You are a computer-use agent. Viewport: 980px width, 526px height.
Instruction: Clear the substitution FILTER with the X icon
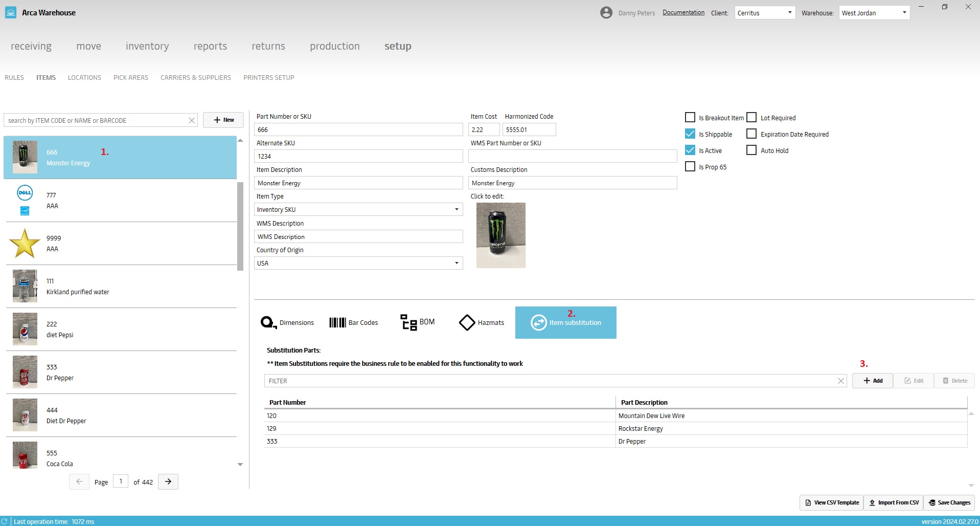point(841,381)
